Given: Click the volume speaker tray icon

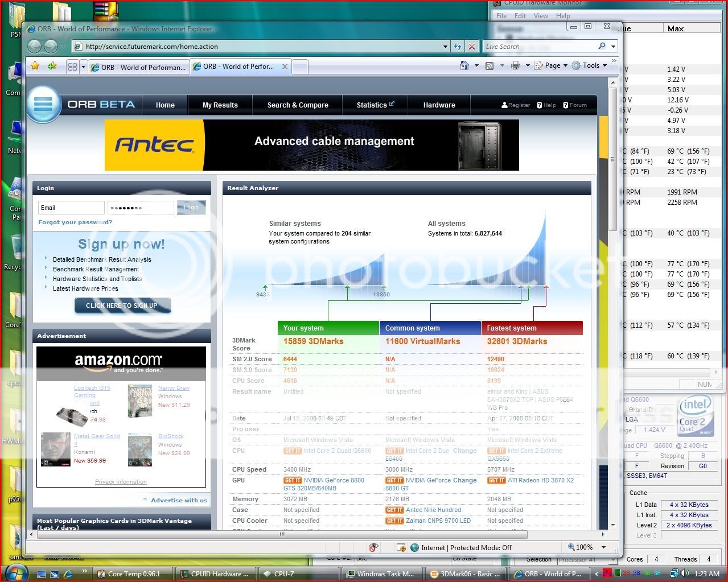Looking at the screenshot, I should [x=685, y=573].
